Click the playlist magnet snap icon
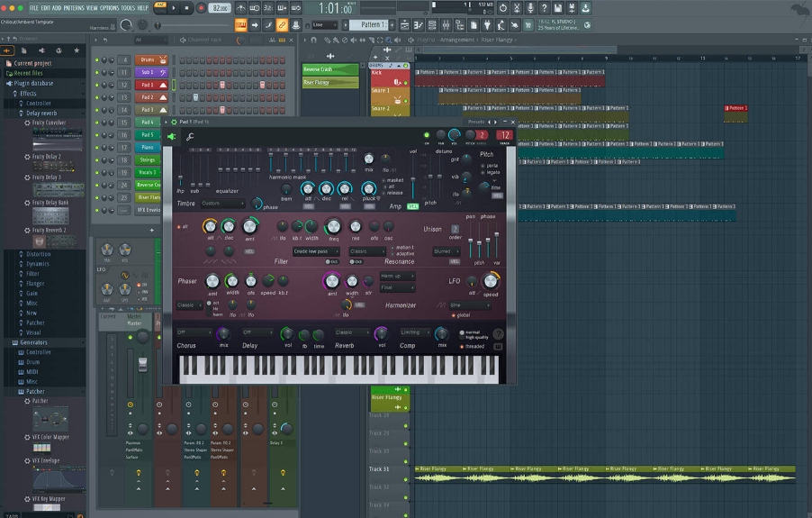Viewport: 812px width, 518px height. [313, 40]
